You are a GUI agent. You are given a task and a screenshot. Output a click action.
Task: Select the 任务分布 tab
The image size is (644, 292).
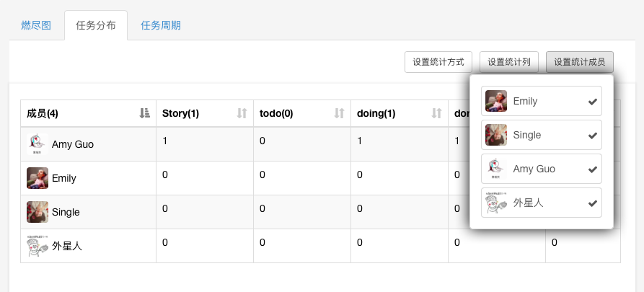(95, 25)
